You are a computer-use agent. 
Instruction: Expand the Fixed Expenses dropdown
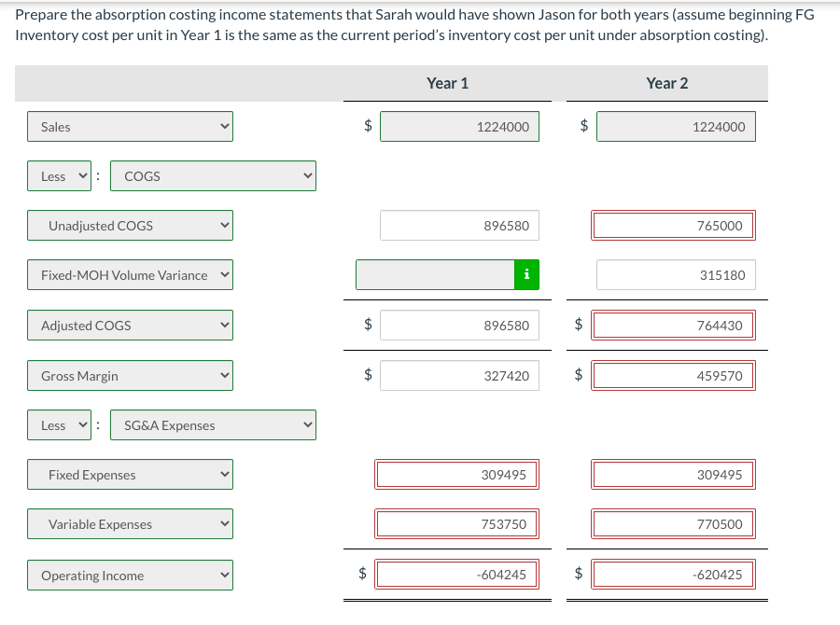[130, 475]
